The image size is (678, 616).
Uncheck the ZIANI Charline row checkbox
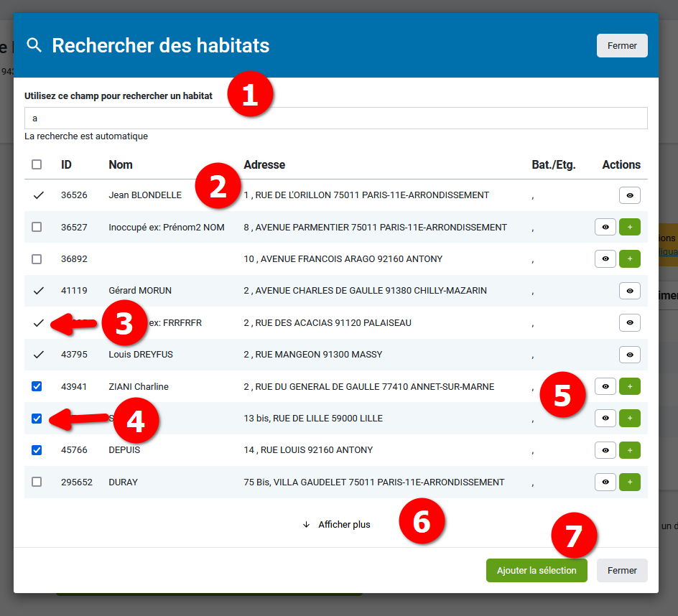click(37, 386)
